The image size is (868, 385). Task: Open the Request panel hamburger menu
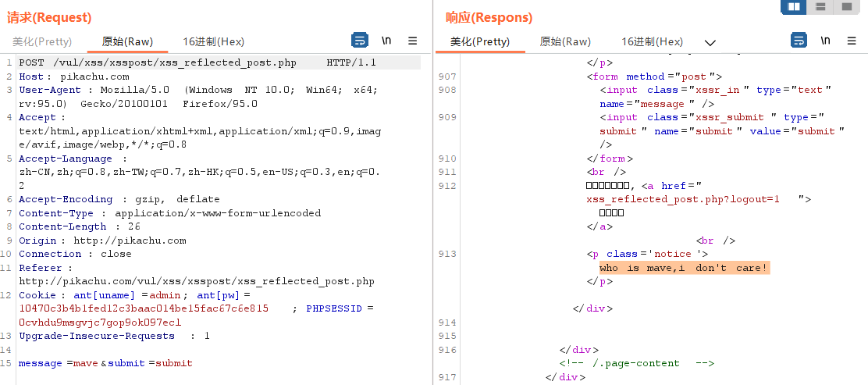click(412, 41)
